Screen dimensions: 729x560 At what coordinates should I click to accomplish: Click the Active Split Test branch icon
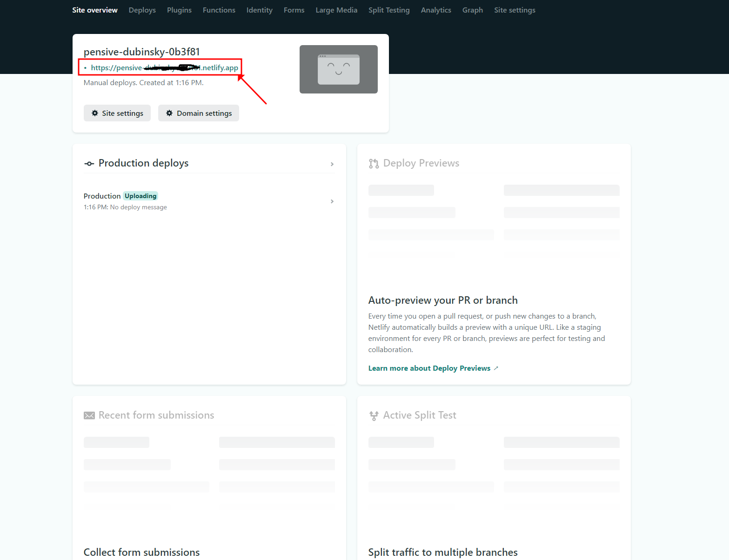(374, 416)
